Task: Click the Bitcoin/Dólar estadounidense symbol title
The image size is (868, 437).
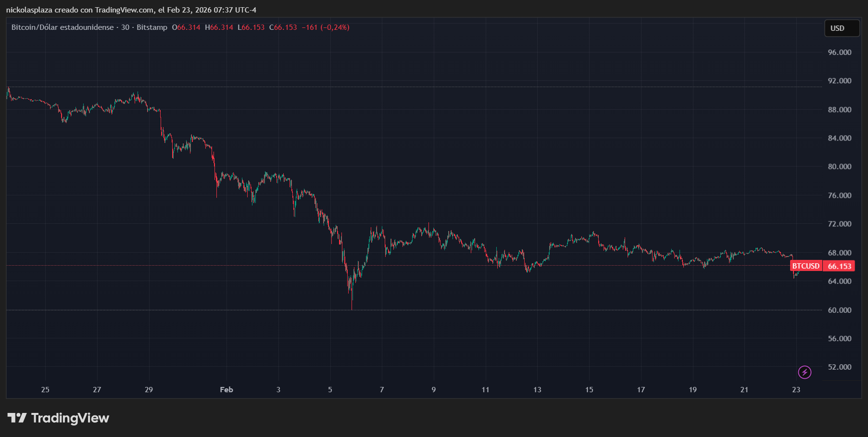Action: 63,27
